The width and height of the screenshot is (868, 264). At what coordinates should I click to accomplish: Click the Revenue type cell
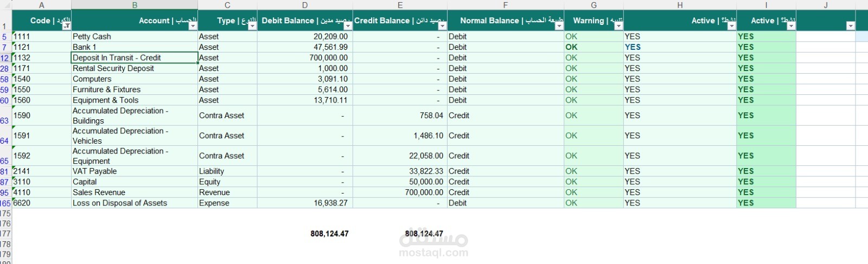tap(227, 192)
